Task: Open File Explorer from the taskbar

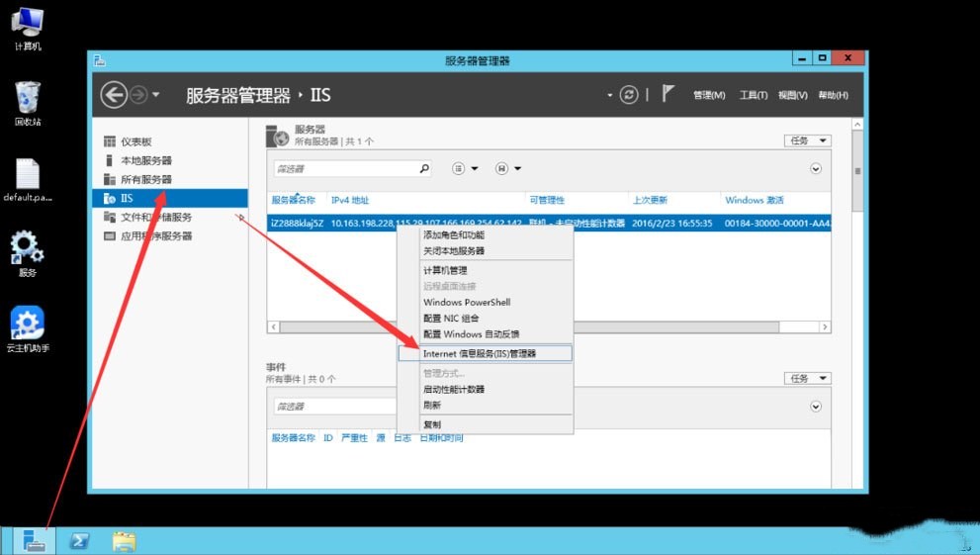Action: (124, 540)
